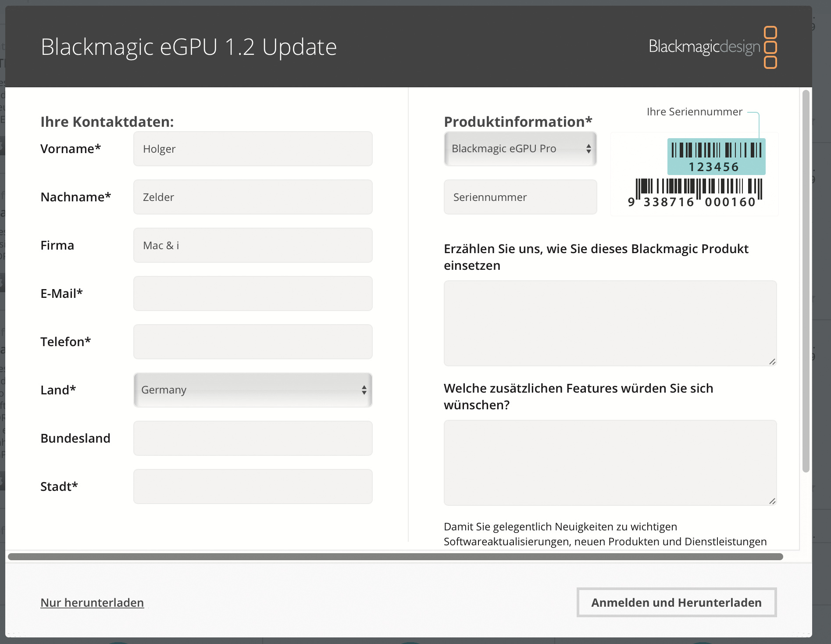Click the Nachname field containing Zelder
The height and width of the screenshot is (644, 831).
(x=253, y=197)
